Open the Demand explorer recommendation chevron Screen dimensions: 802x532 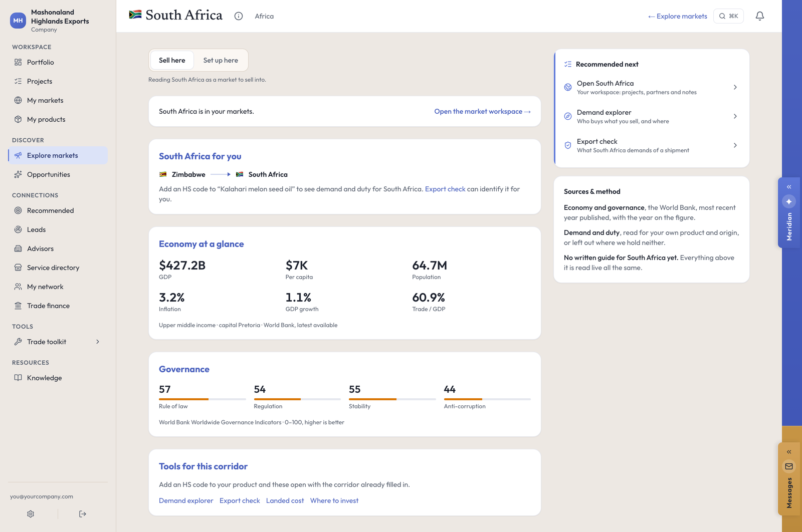coord(735,116)
